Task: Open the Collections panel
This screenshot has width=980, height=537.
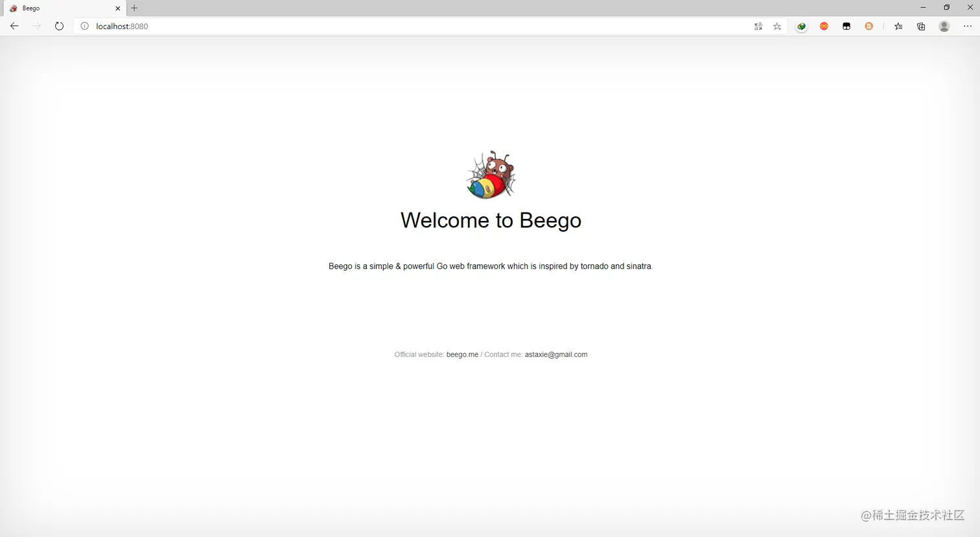Action: pyautogui.click(x=921, y=27)
